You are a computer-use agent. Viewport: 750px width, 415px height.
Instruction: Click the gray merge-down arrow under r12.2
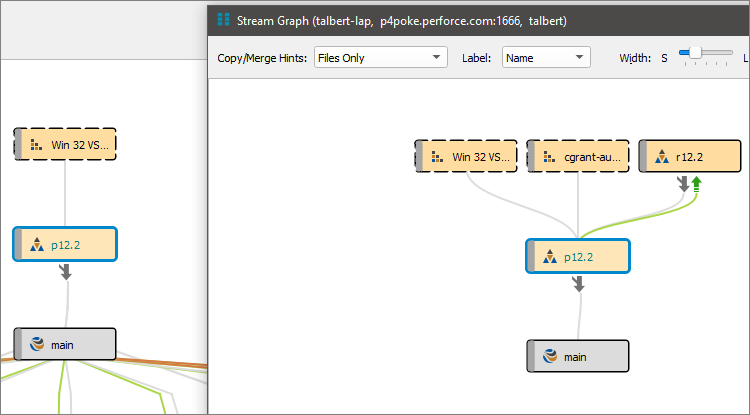[x=684, y=184]
